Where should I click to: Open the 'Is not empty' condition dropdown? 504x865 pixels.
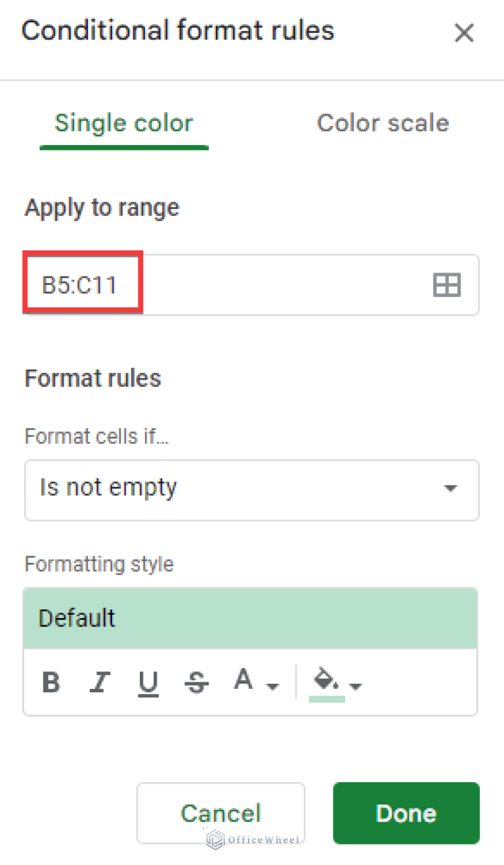pos(251,490)
